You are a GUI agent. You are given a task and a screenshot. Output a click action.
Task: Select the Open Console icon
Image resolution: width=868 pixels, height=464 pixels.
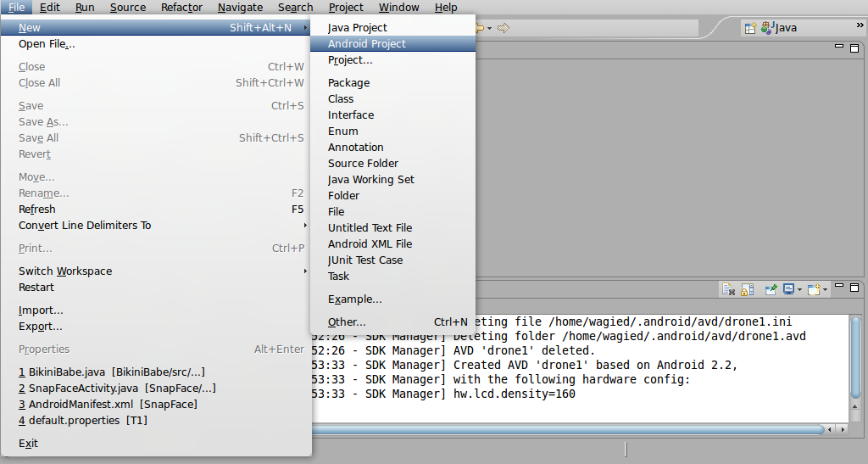pyautogui.click(x=814, y=289)
